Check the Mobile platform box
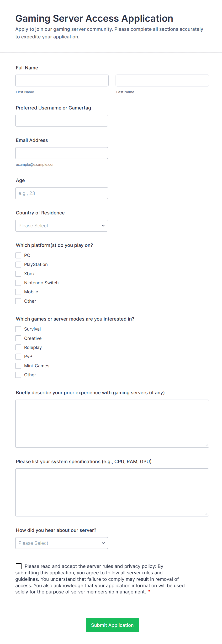 click(18, 292)
